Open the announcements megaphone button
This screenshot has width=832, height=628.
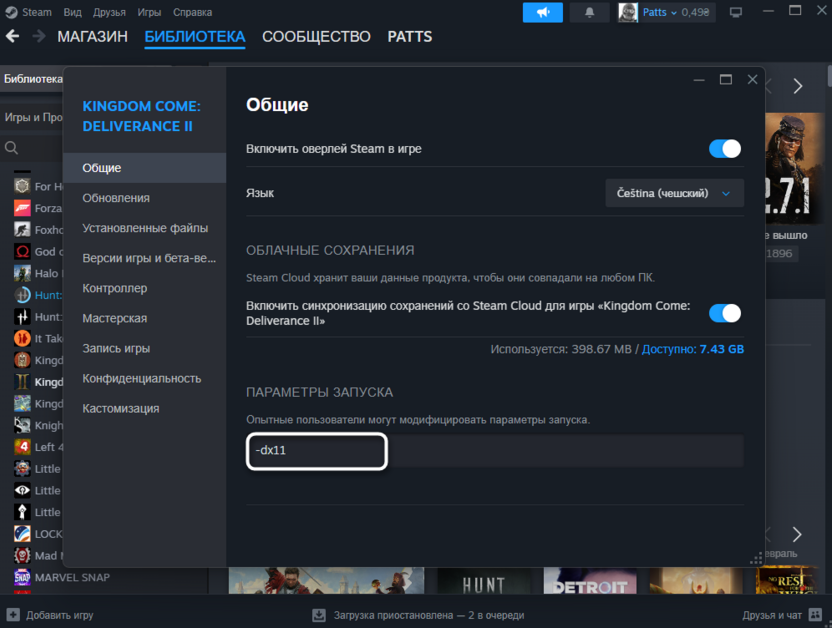[x=542, y=12]
